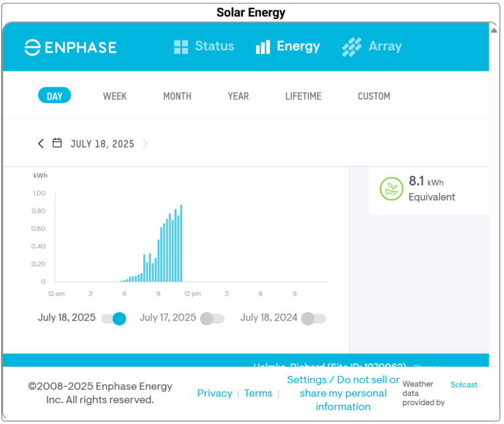Open the Terms link
Screen dimensions: 504x424
pos(258,393)
